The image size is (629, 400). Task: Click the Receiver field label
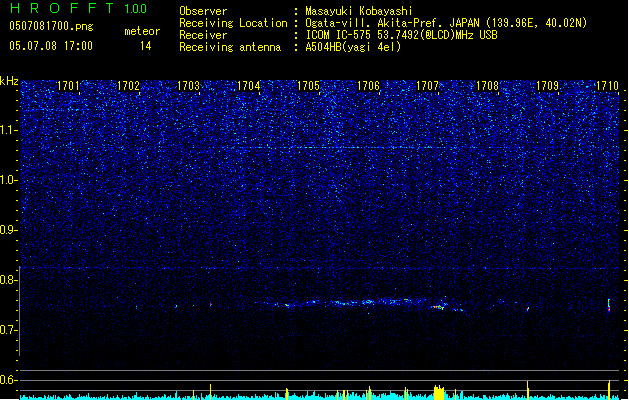(x=203, y=35)
